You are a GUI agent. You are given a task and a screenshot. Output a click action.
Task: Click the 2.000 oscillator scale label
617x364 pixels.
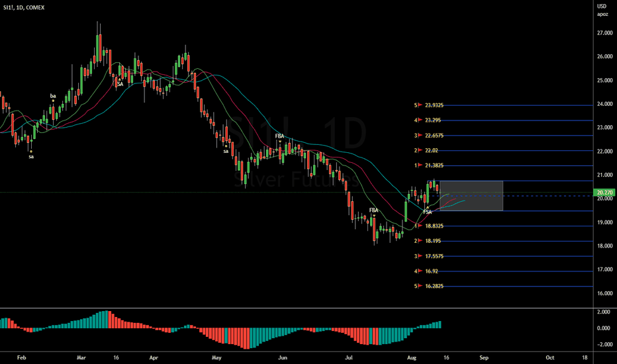[604, 312]
